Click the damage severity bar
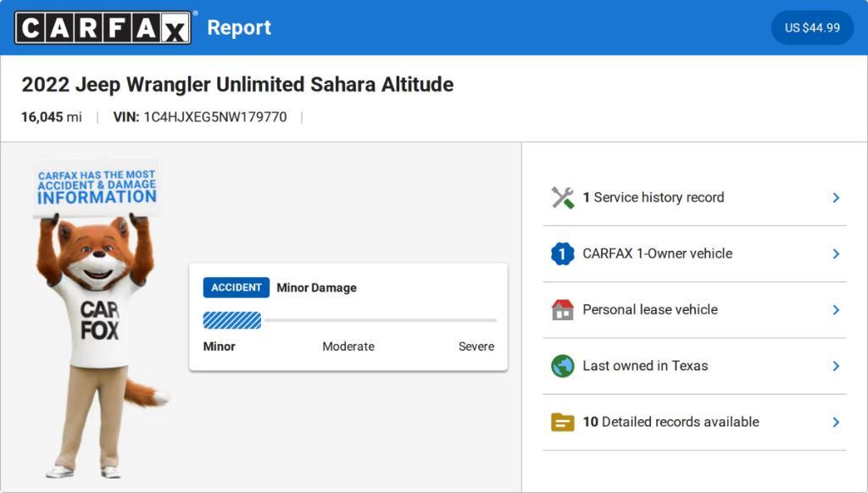 pyautogui.click(x=349, y=320)
